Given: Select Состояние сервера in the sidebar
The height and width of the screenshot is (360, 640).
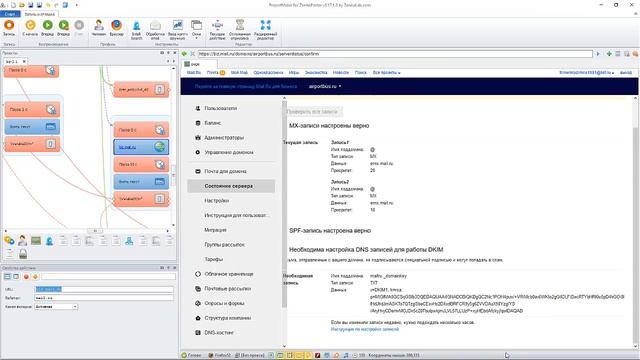Looking at the screenshot, I should (x=231, y=186).
